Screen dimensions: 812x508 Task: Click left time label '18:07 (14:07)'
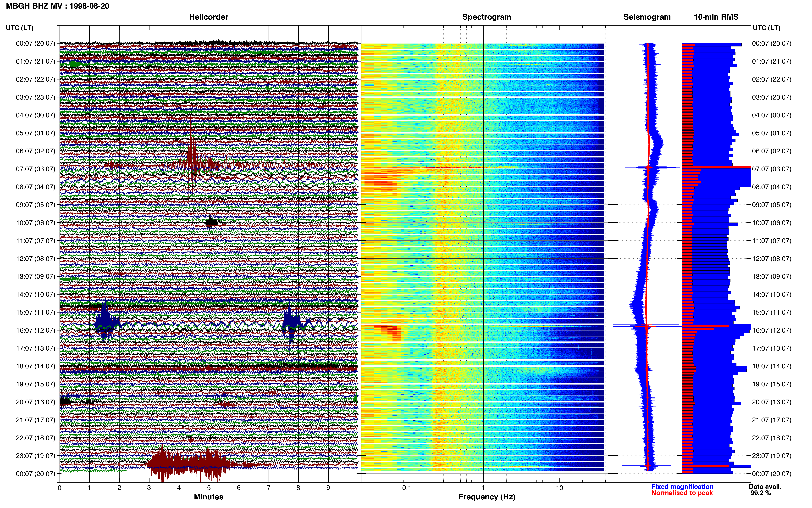(x=36, y=366)
